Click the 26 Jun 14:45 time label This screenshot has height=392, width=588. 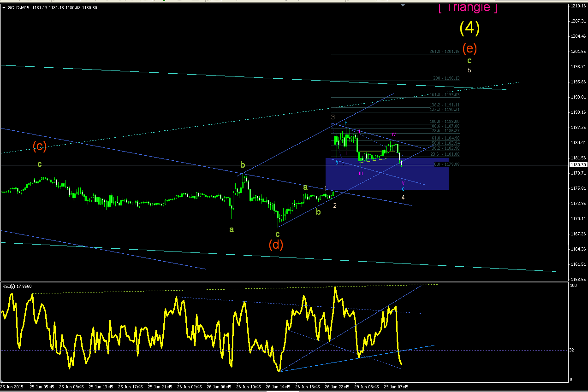point(278,387)
